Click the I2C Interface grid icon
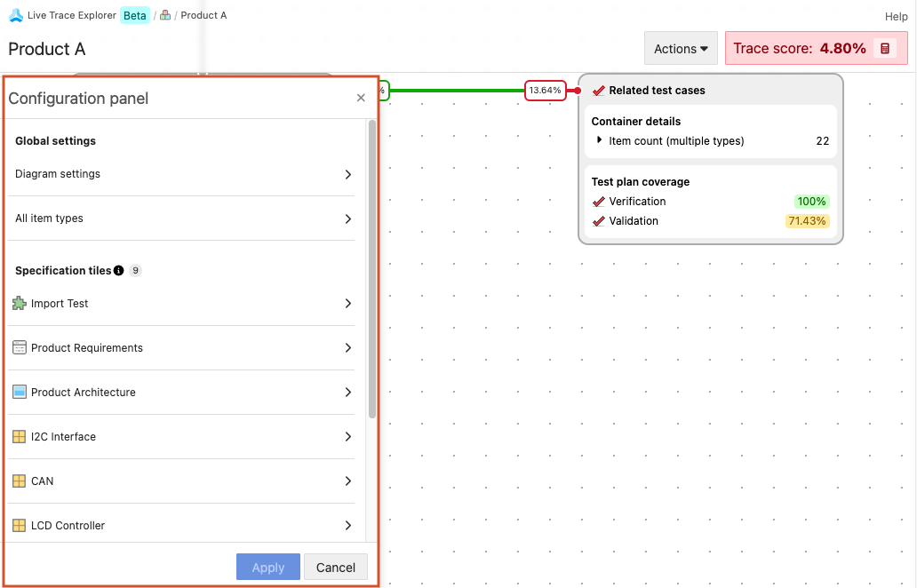 pos(20,437)
